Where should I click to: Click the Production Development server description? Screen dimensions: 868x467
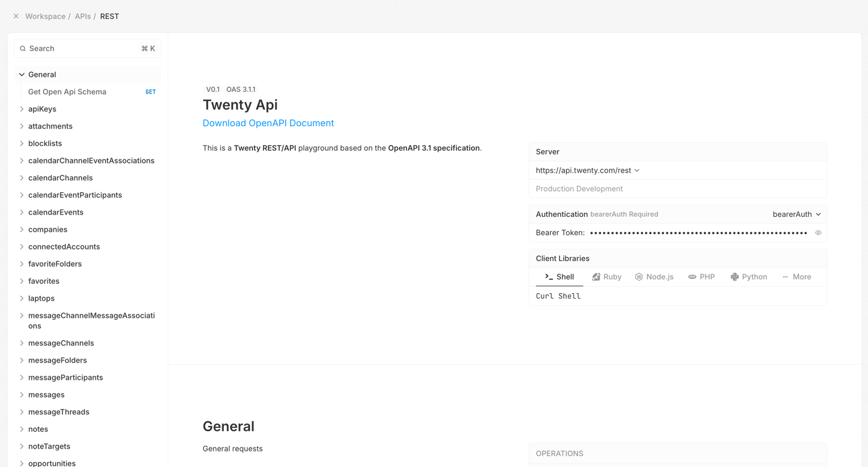579,189
